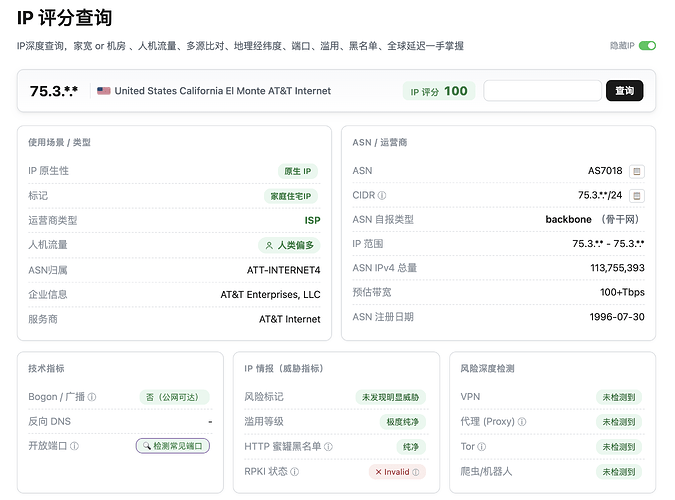Open HTTP 蜜罐黑名单 info icon

tap(328, 447)
